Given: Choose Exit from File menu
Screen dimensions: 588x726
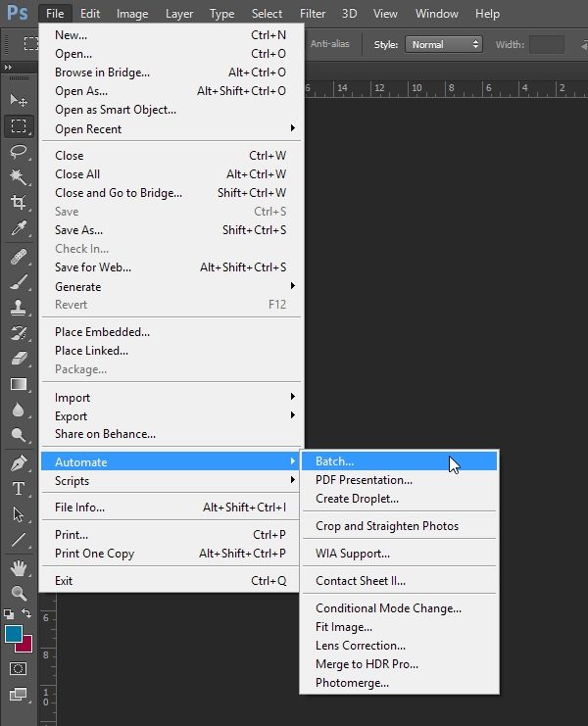Looking at the screenshot, I should [171, 581].
